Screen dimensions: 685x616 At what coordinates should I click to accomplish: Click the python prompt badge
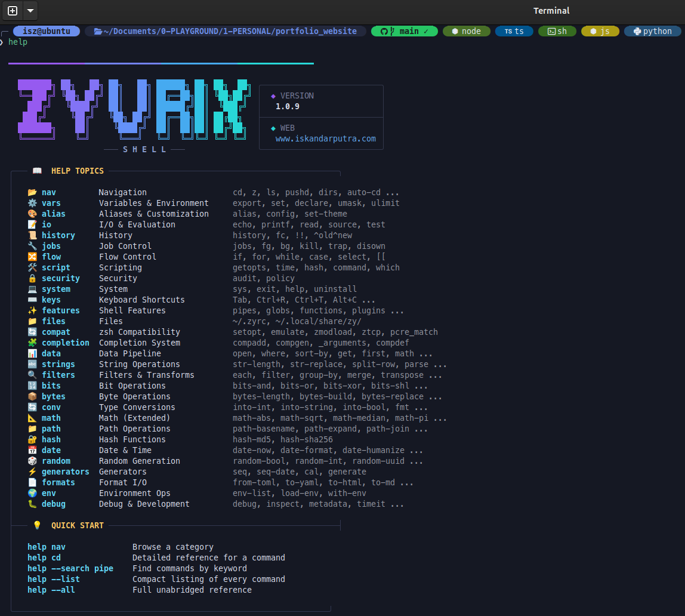tap(652, 31)
